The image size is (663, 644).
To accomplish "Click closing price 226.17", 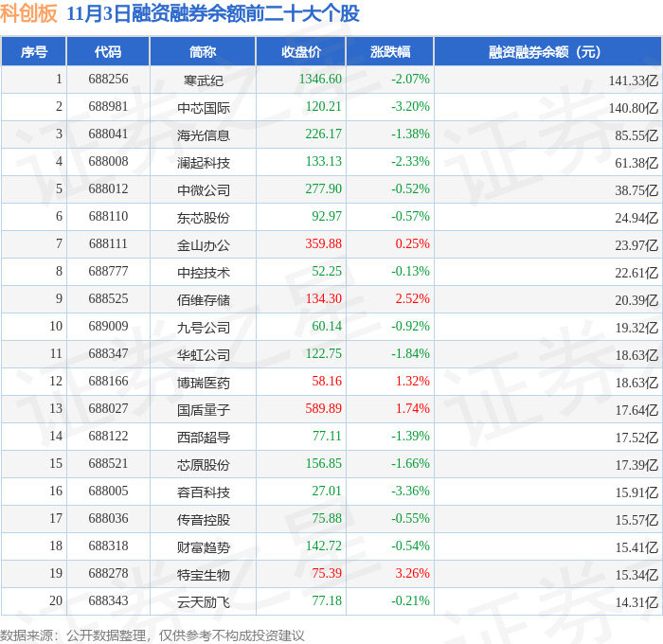I will tap(324, 134).
